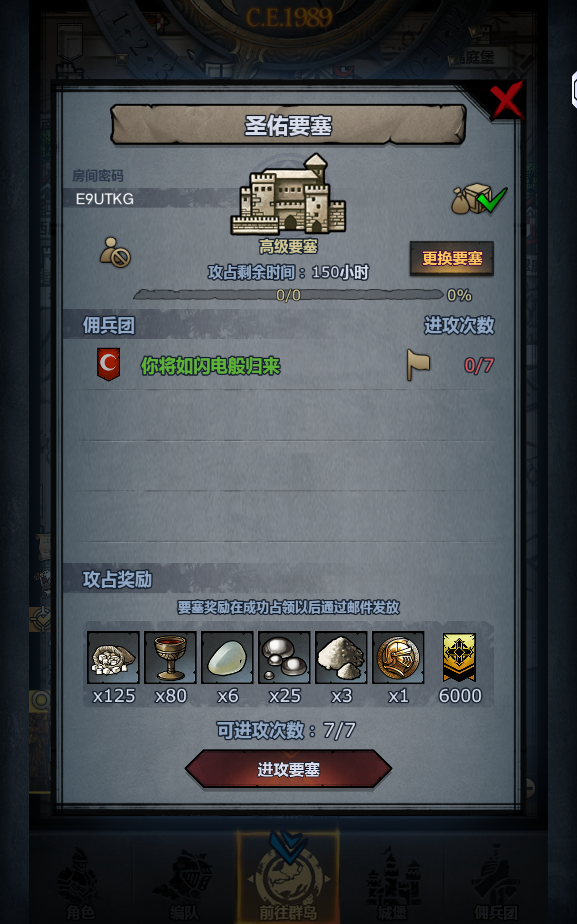Click the 更换要塞 button
577x924 pixels.
tap(452, 258)
